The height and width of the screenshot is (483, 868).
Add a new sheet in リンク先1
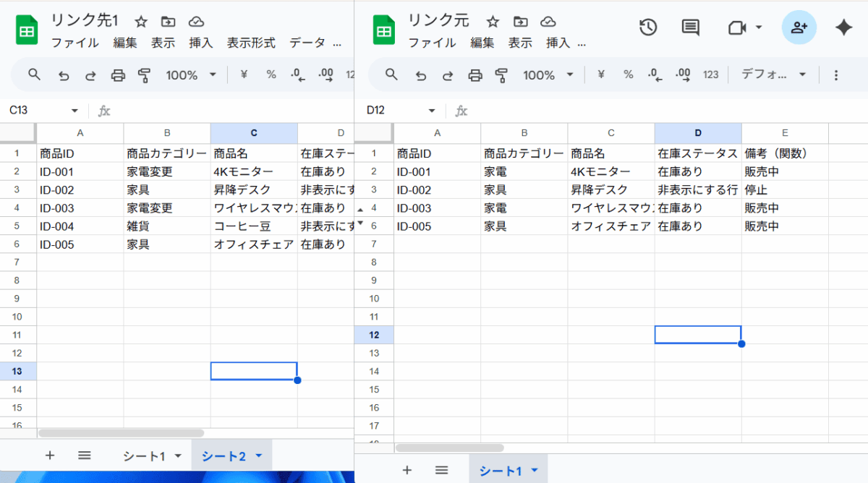[50, 455]
